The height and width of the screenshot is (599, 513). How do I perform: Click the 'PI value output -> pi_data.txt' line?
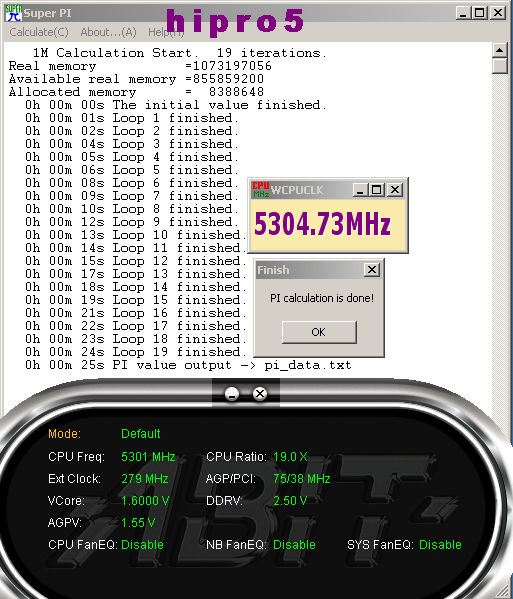tap(188, 365)
